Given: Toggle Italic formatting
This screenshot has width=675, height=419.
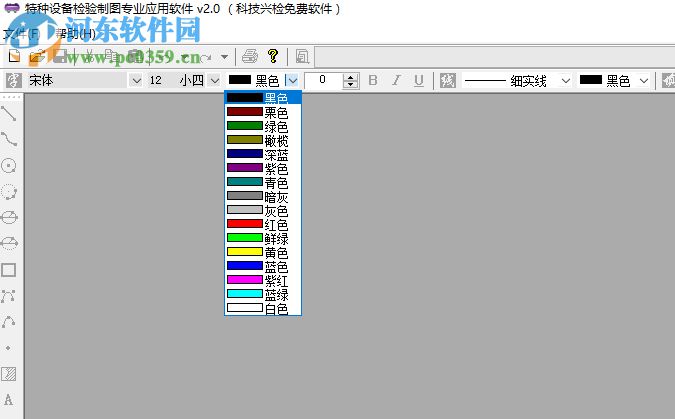Looking at the screenshot, I should click(396, 80).
